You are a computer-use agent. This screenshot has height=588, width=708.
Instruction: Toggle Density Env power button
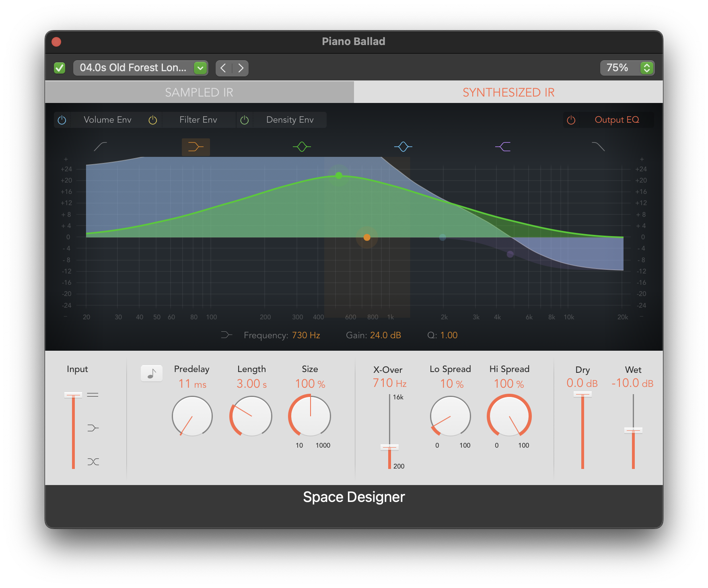pyautogui.click(x=245, y=120)
